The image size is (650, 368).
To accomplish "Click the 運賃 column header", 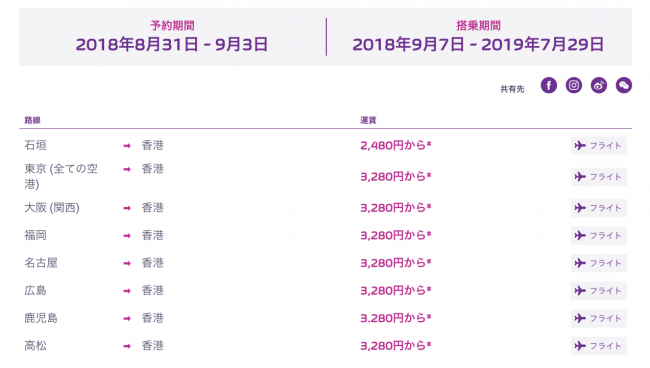I will pyautogui.click(x=368, y=120).
